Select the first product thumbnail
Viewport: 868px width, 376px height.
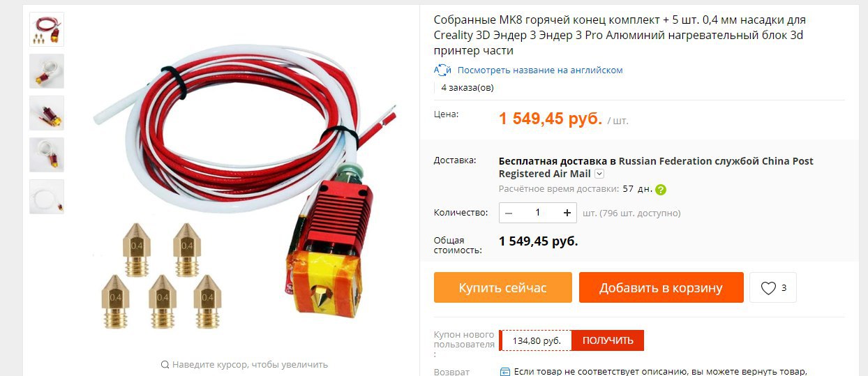47,29
